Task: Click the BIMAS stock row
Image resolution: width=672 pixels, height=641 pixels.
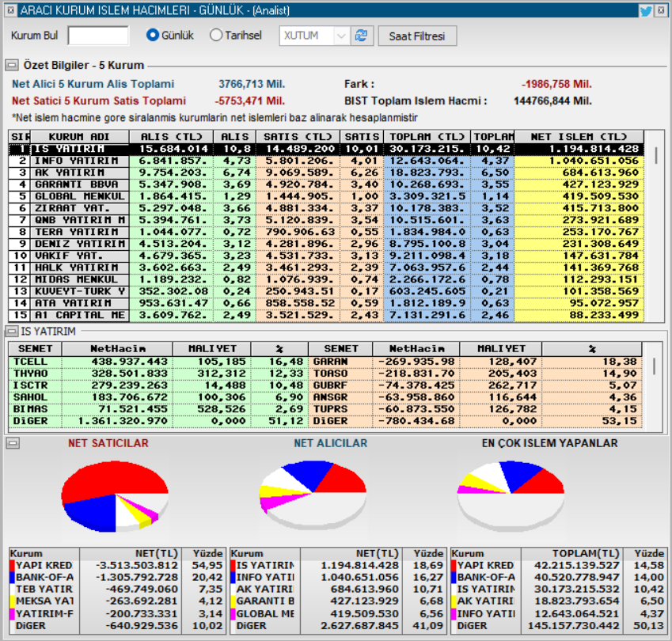Action: [x=158, y=409]
